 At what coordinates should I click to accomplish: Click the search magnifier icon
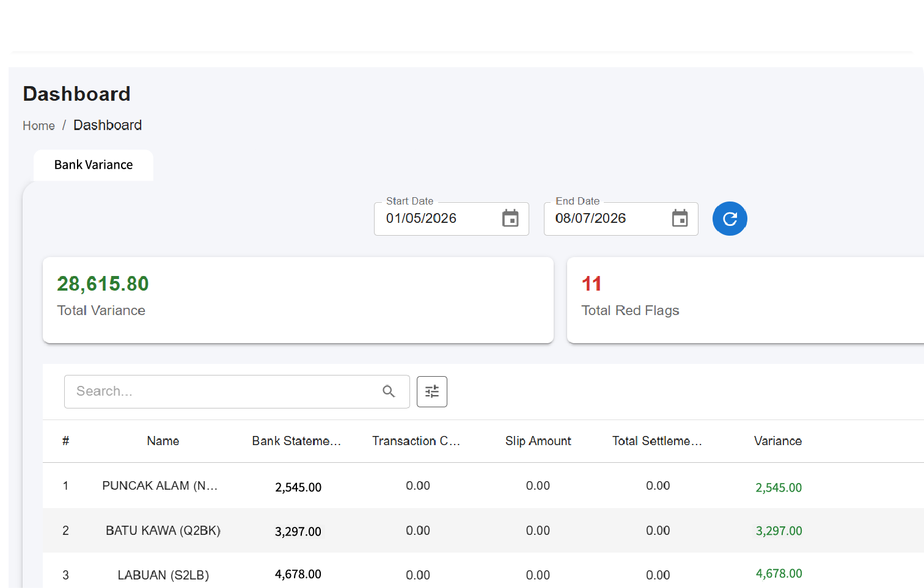(x=389, y=391)
